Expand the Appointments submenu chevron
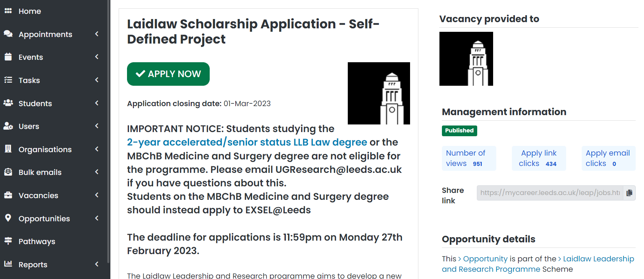Image resolution: width=644 pixels, height=279 pixels. 97,34
